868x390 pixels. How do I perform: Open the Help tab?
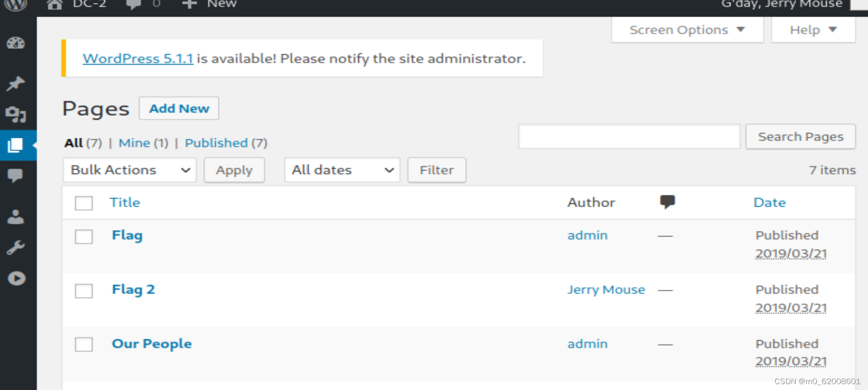(x=813, y=30)
